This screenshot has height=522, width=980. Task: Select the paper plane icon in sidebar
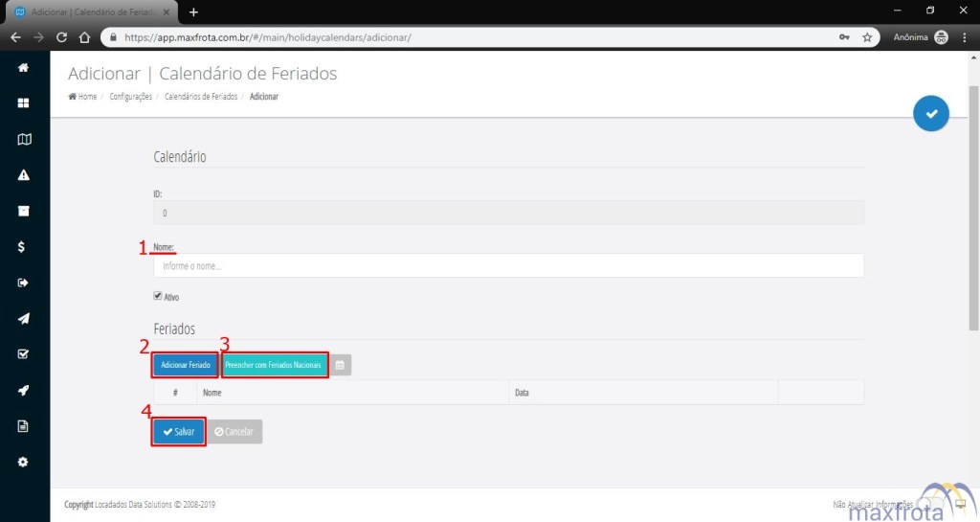[x=24, y=319]
